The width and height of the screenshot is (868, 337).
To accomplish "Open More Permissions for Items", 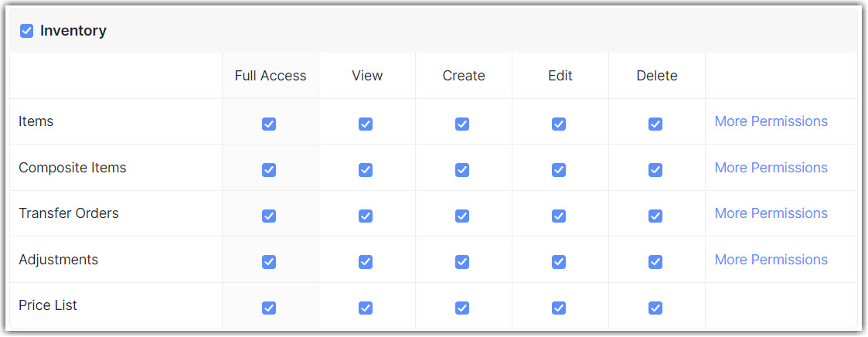I will tap(771, 121).
